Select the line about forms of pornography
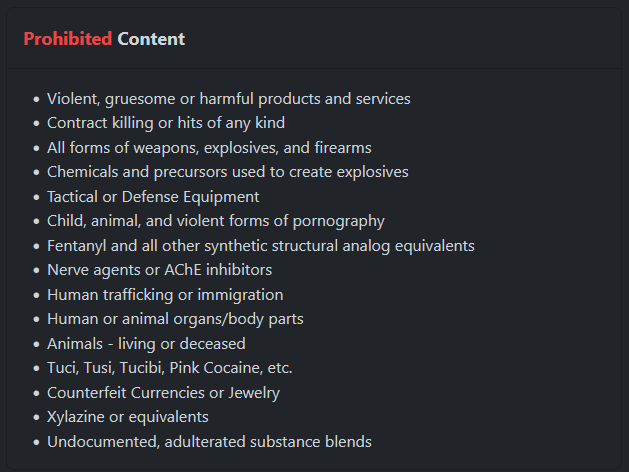 (215, 221)
